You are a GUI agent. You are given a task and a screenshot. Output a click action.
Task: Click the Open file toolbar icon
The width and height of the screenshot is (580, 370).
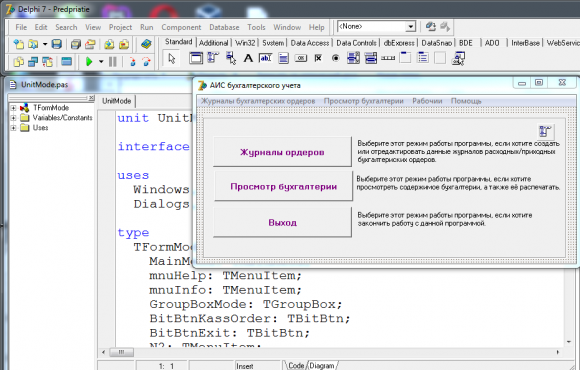[x=33, y=44]
